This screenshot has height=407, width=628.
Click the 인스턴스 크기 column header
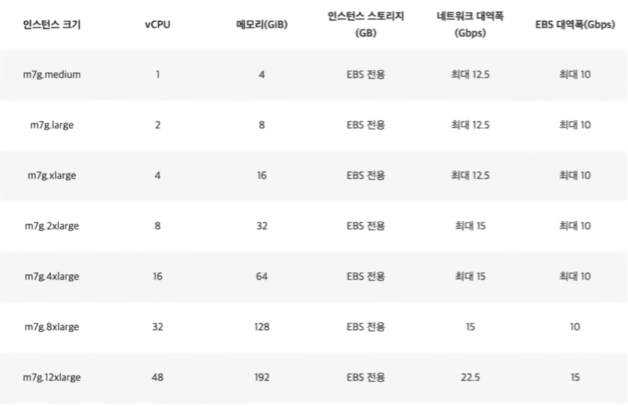tap(52, 24)
